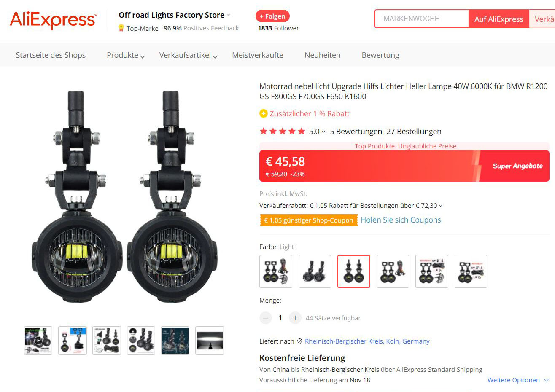This screenshot has height=392, width=555.
Task: Select the first color variant with wiring
Action: (276, 271)
